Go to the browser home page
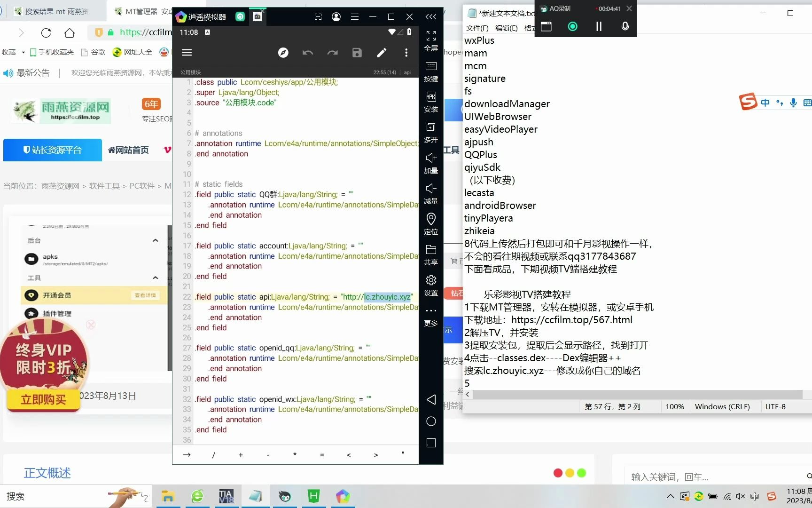812x508 pixels. point(70,33)
